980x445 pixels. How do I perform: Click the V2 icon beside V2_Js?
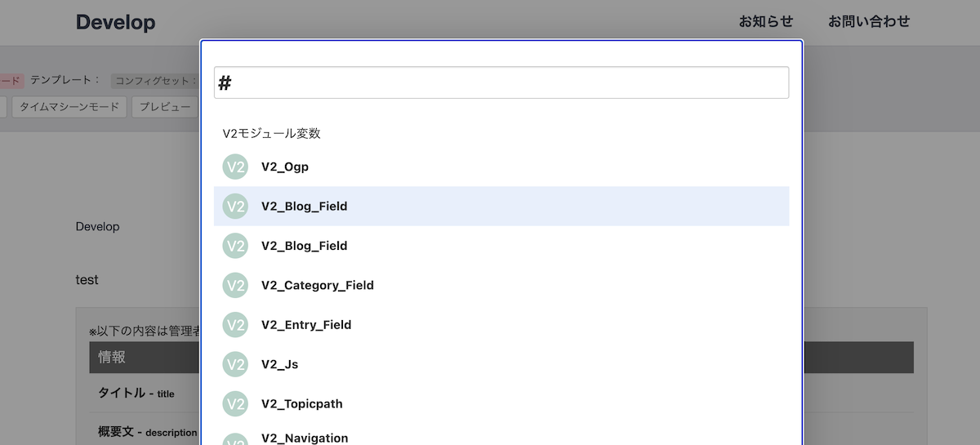pos(235,364)
